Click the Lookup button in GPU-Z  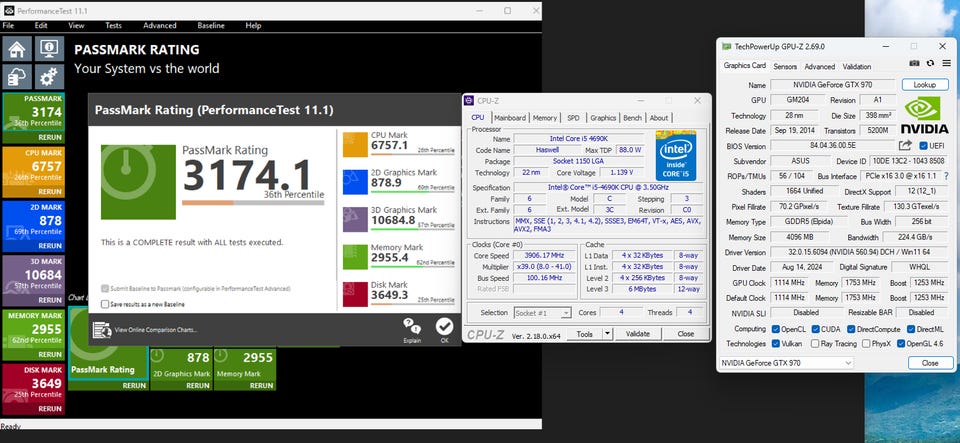925,84
